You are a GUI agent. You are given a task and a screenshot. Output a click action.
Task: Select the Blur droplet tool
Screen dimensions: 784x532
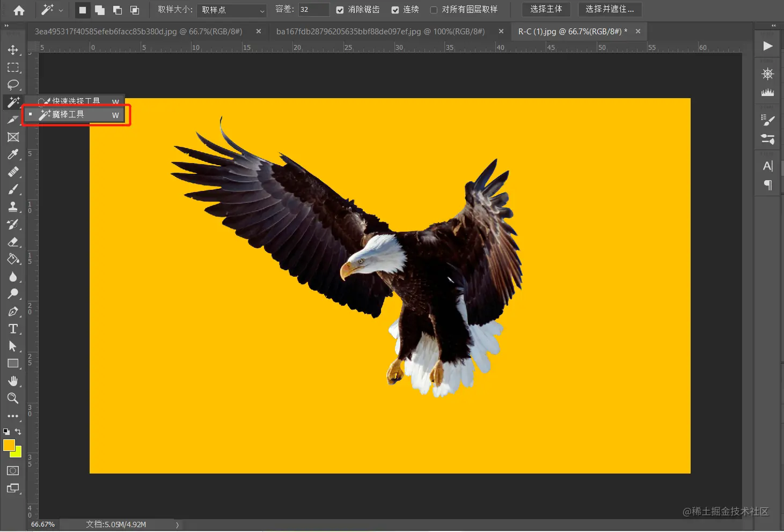(13, 277)
